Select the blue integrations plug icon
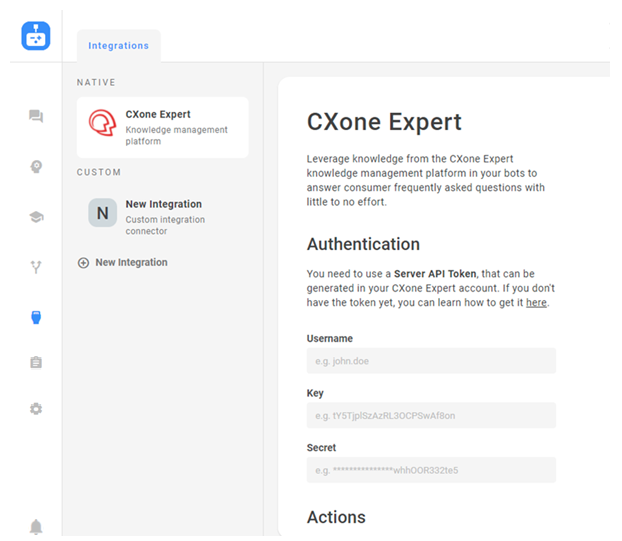 point(36,317)
